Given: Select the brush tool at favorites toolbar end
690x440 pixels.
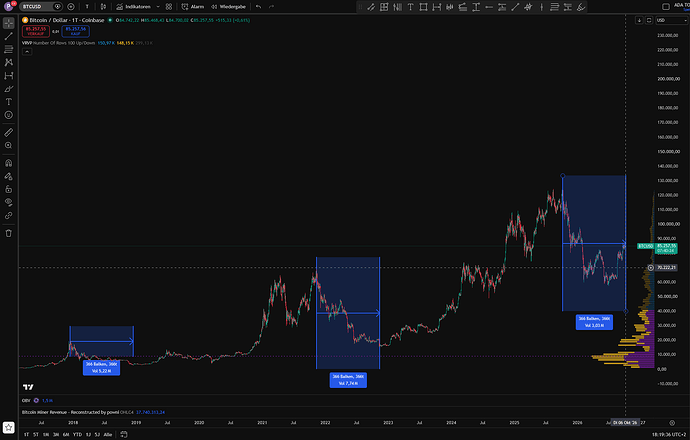Looking at the screenshot, I should 581,7.
